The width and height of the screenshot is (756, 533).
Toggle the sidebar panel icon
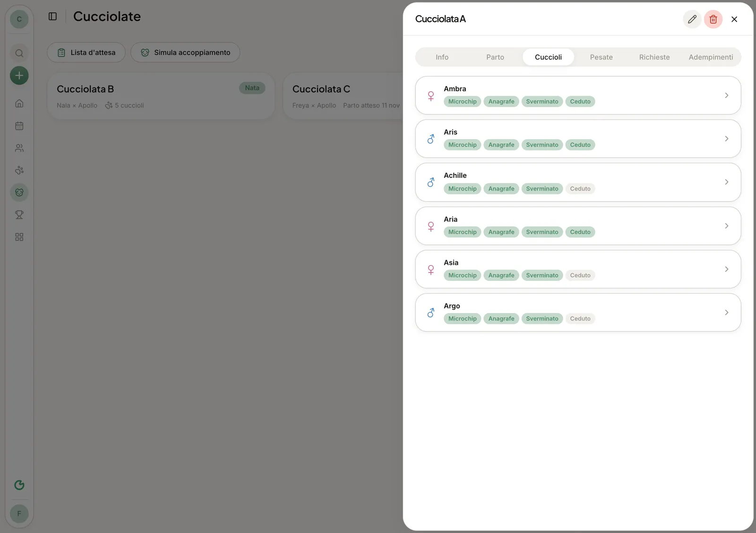tap(53, 17)
